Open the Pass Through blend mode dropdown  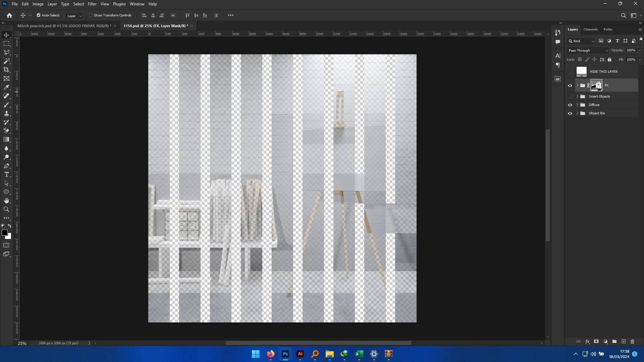[588, 50]
